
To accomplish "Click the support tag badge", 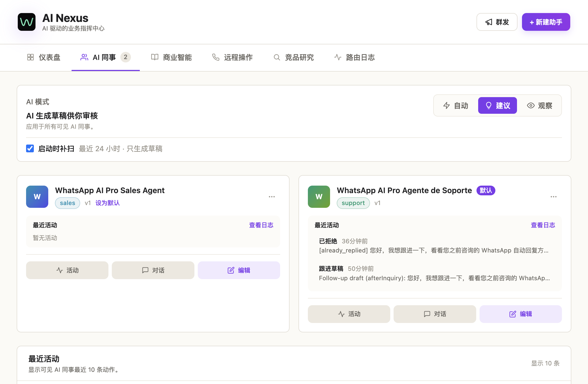I will pyautogui.click(x=353, y=203).
